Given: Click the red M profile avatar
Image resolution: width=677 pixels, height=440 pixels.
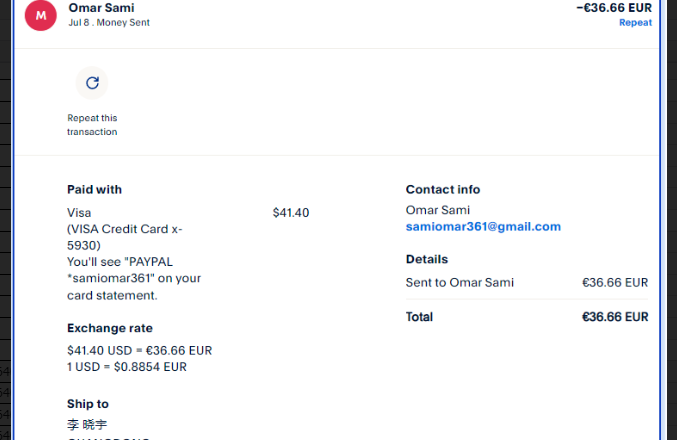Looking at the screenshot, I should (40, 15).
